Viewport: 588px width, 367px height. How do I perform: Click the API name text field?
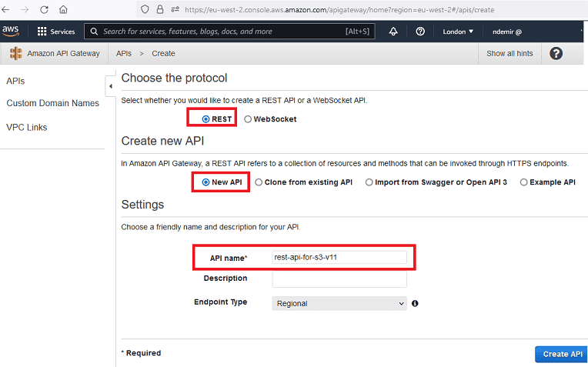coord(339,258)
